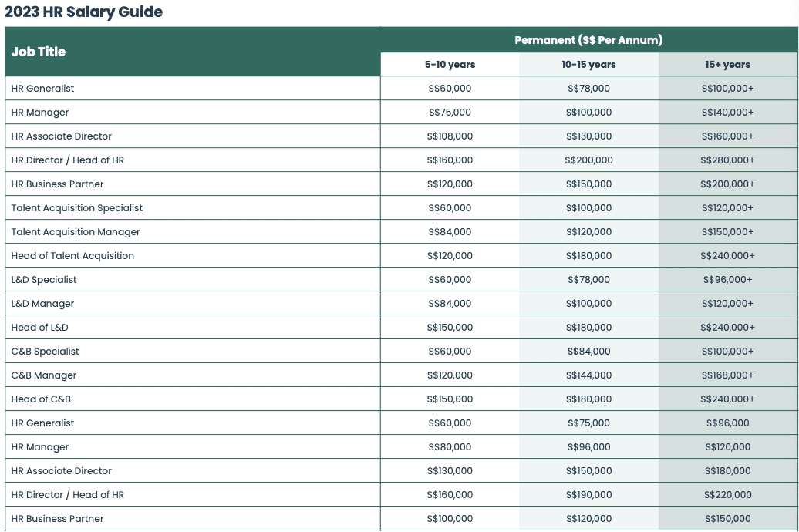This screenshot has width=799, height=532.
Task: Select the Job Title column header
Action: tap(39, 52)
